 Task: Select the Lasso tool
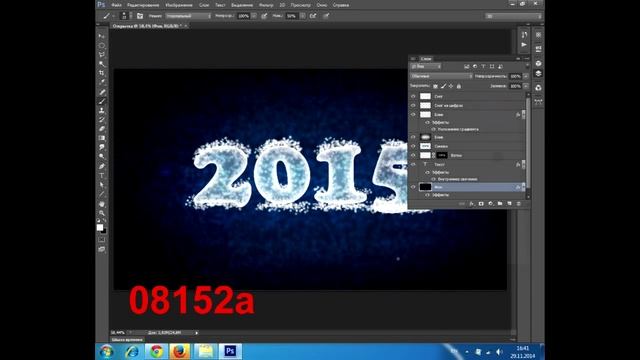click(102, 55)
